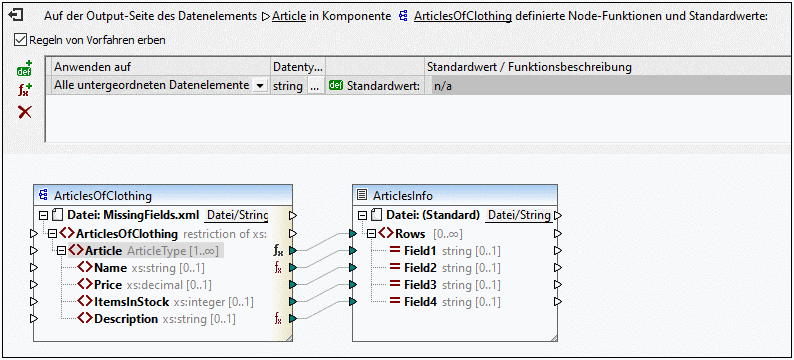
Task: Click the ArticlesInfo text component icon
Action: [362, 194]
